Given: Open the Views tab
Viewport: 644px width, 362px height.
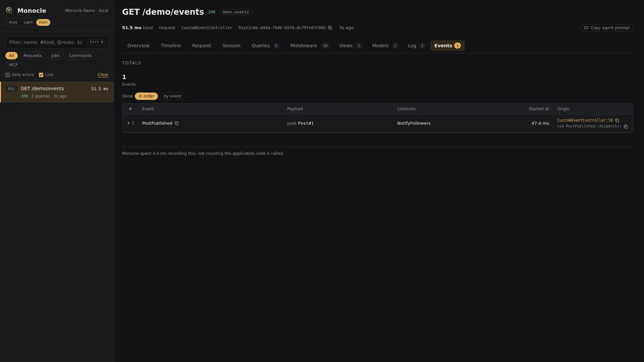Looking at the screenshot, I should pyautogui.click(x=350, y=46).
